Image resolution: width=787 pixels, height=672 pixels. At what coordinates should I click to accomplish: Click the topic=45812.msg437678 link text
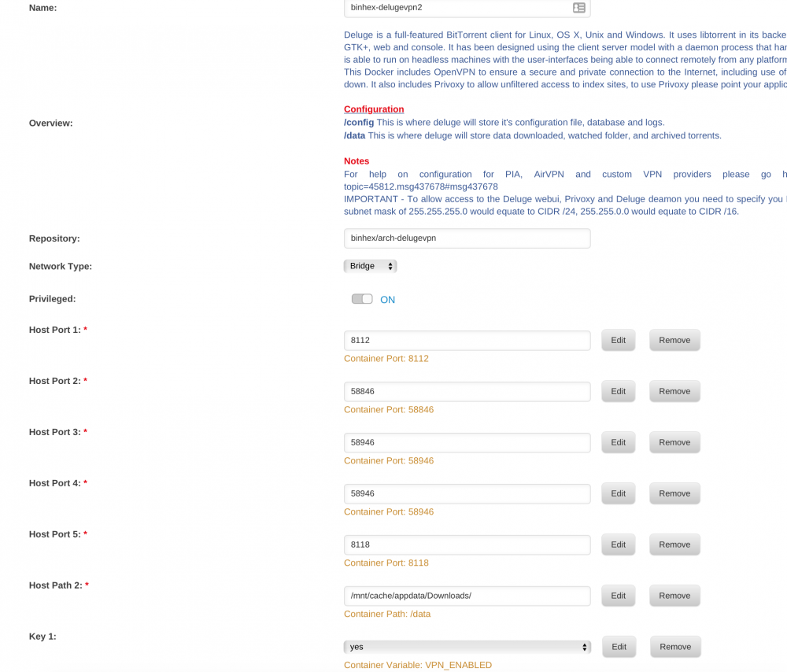click(x=420, y=186)
